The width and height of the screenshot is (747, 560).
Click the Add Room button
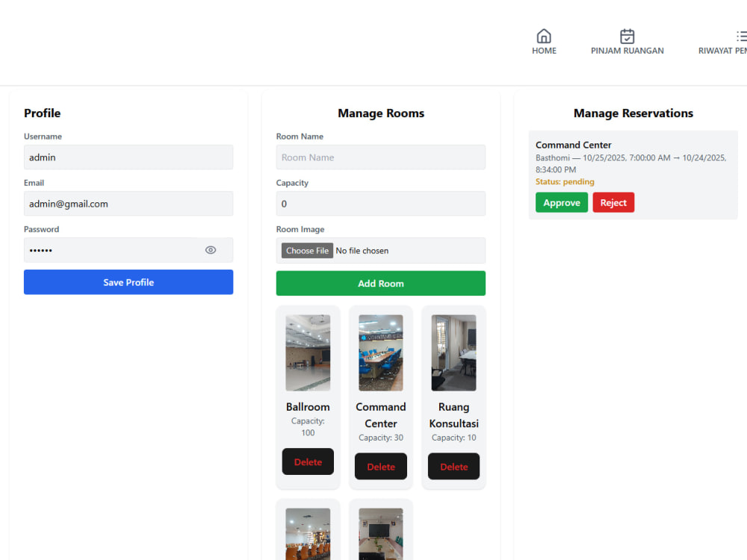[381, 283]
